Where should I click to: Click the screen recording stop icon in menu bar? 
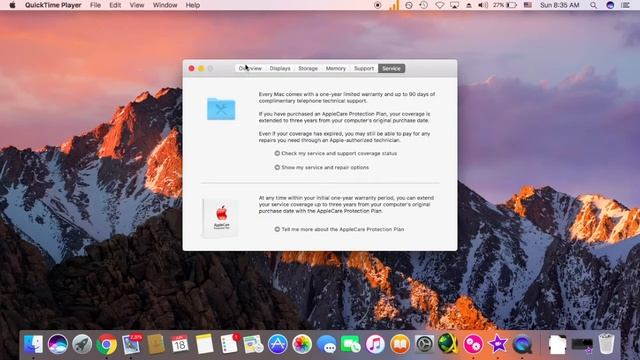(378, 5)
